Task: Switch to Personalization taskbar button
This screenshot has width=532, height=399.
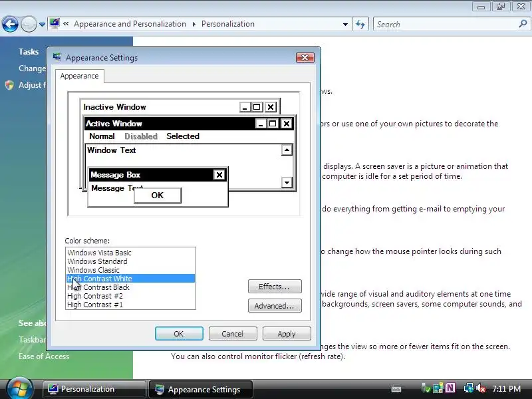Action: tap(94, 389)
